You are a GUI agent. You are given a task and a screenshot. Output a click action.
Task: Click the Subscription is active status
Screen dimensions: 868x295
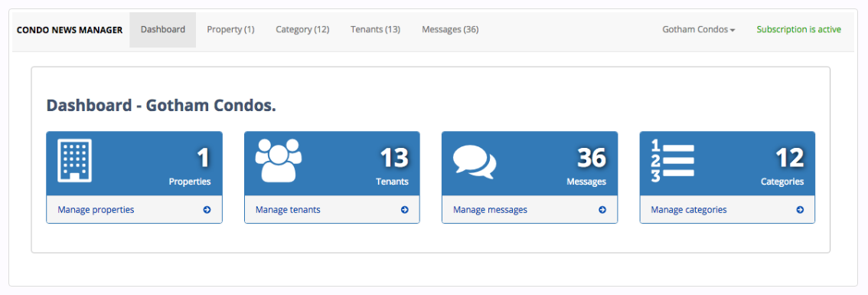coord(799,30)
